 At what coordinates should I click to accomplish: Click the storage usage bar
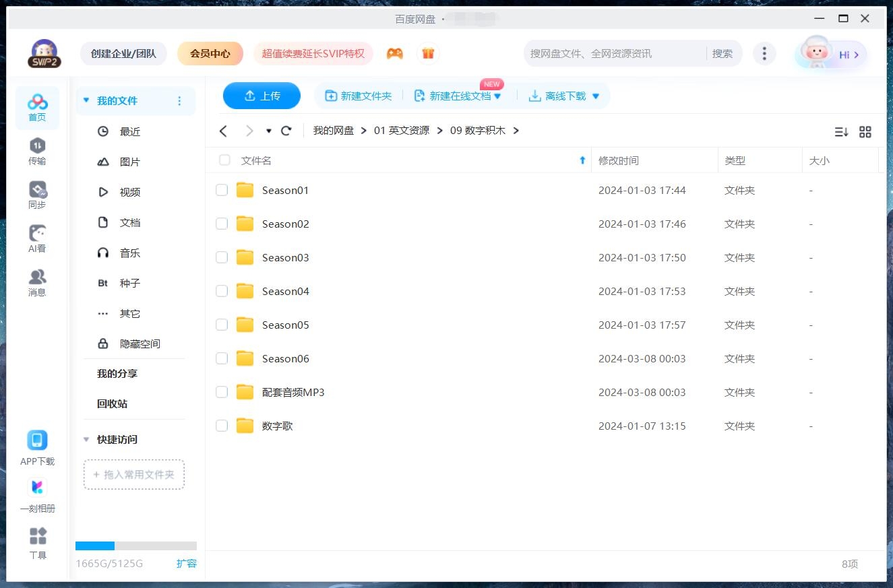coord(136,546)
